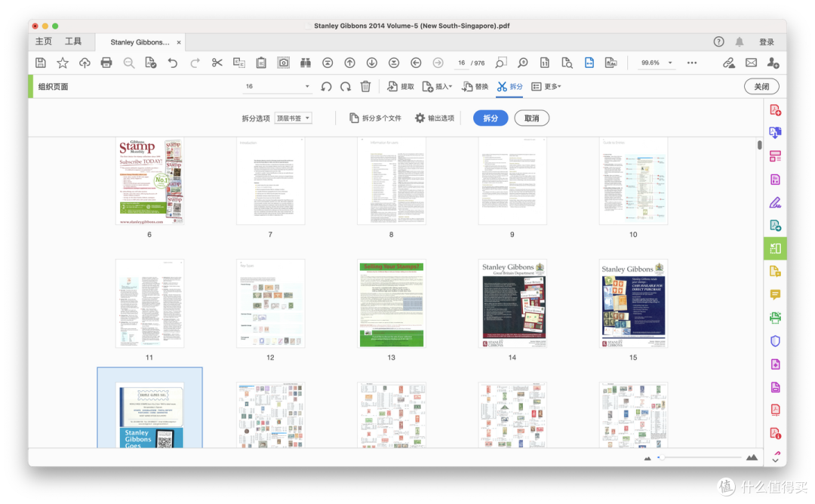Select the 拆分 tool in organize toolbar
815x504 pixels.
coord(509,87)
